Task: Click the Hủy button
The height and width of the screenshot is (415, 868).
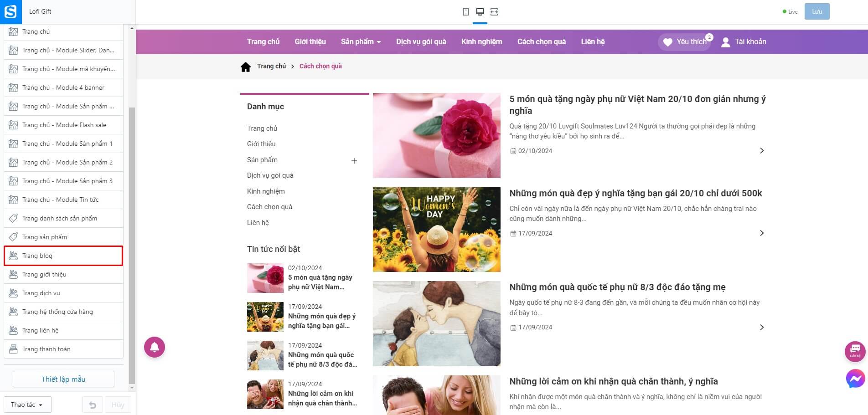Action: [x=118, y=405]
